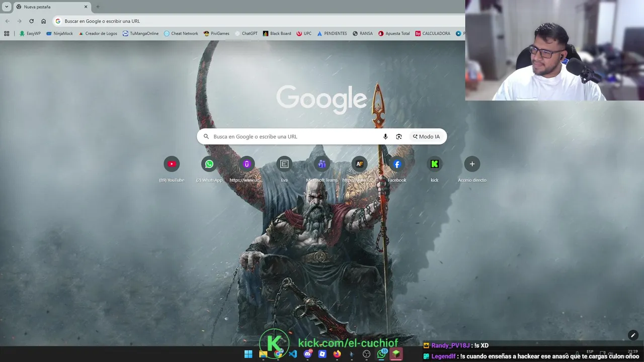
Task: Click the Modo IA button
Action: (426, 136)
